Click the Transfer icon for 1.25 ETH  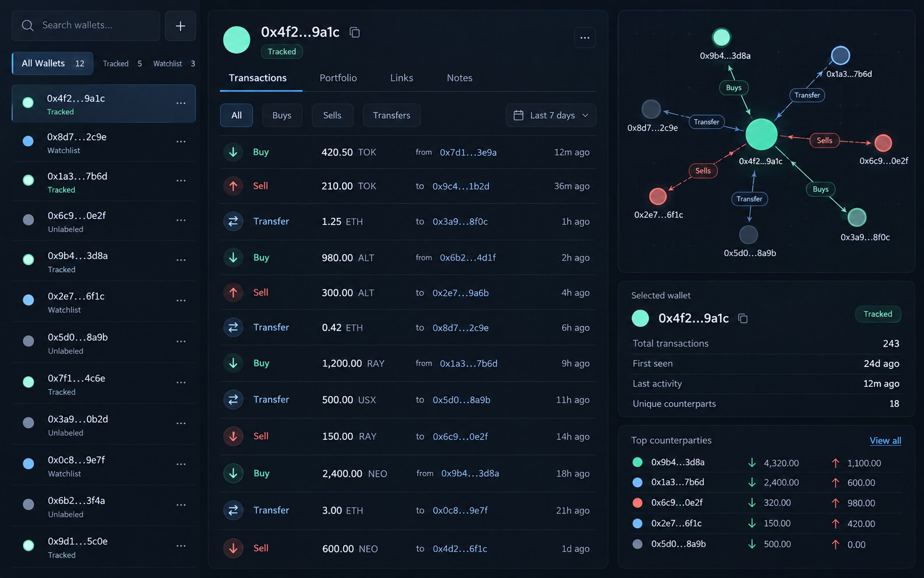point(233,221)
